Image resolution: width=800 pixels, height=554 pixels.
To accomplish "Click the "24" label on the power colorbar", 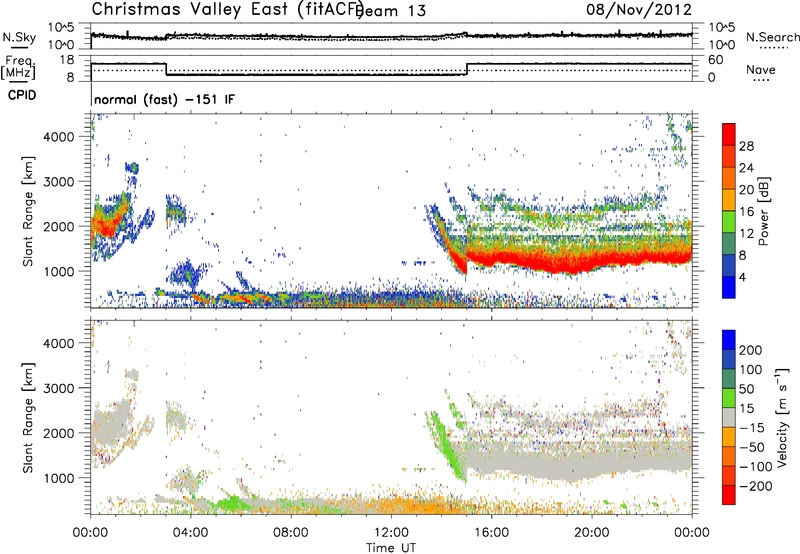I will click(746, 168).
